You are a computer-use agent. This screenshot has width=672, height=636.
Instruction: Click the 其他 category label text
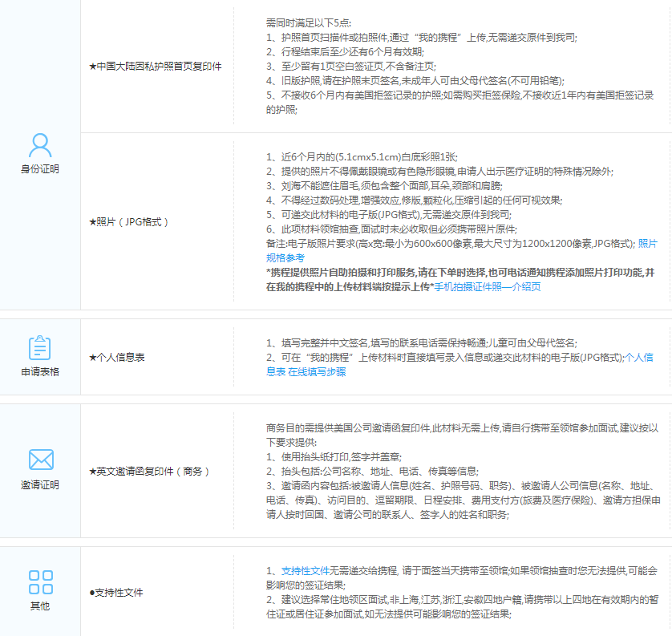(x=40, y=606)
